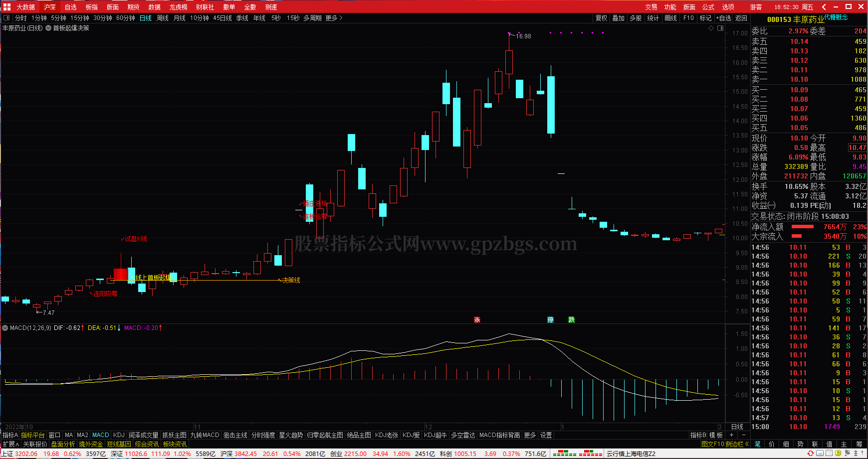Open the 沪深 menu
Viewport: 868px width, 459px height.
point(50,7)
